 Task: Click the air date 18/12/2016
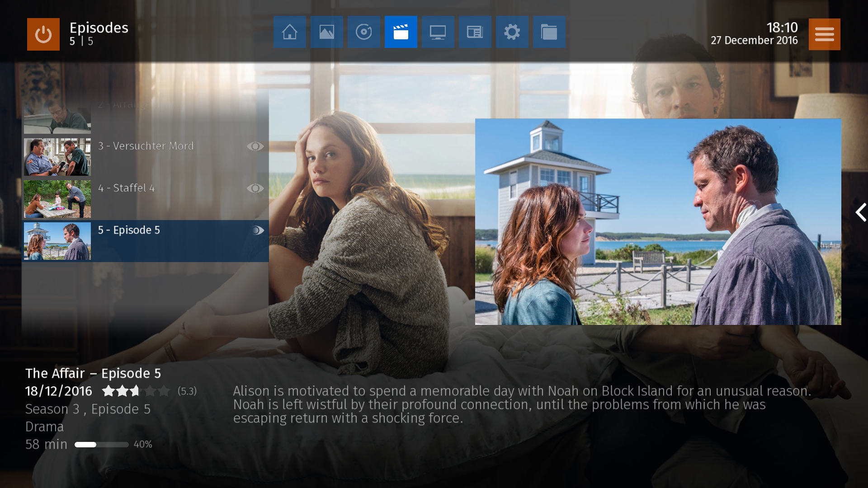point(59,391)
